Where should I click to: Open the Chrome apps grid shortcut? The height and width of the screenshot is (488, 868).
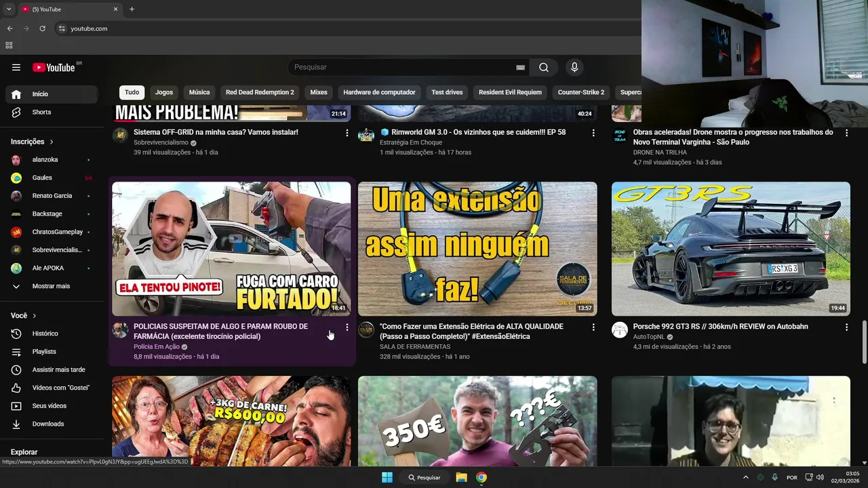click(9, 45)
